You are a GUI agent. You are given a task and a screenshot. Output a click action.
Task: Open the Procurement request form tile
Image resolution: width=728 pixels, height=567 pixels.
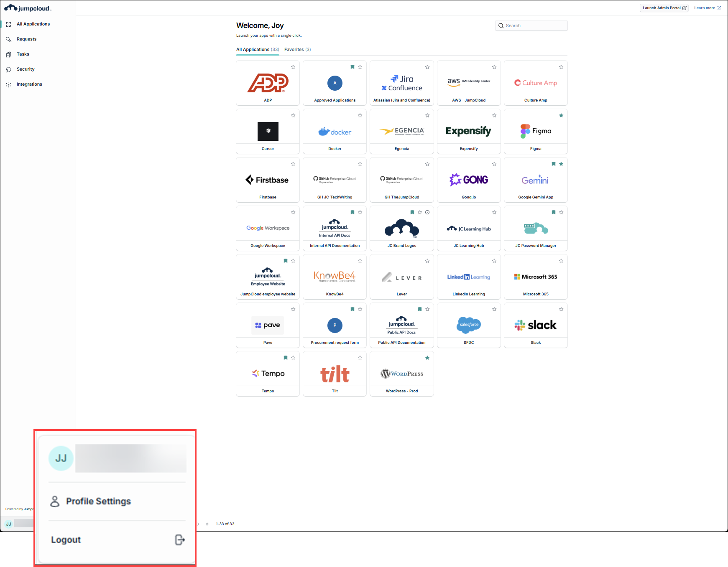[335, 325]
